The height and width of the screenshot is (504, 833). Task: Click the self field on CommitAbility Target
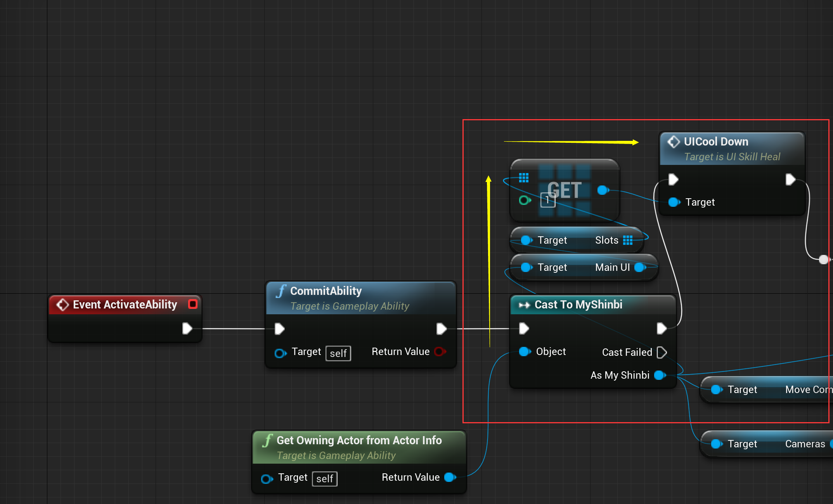338,353
